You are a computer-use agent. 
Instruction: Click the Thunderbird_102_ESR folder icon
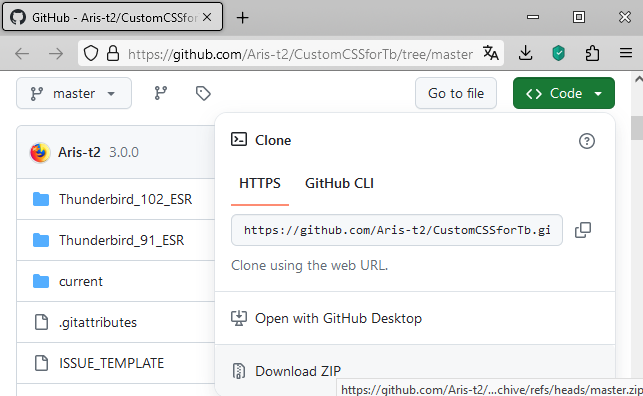41,199
